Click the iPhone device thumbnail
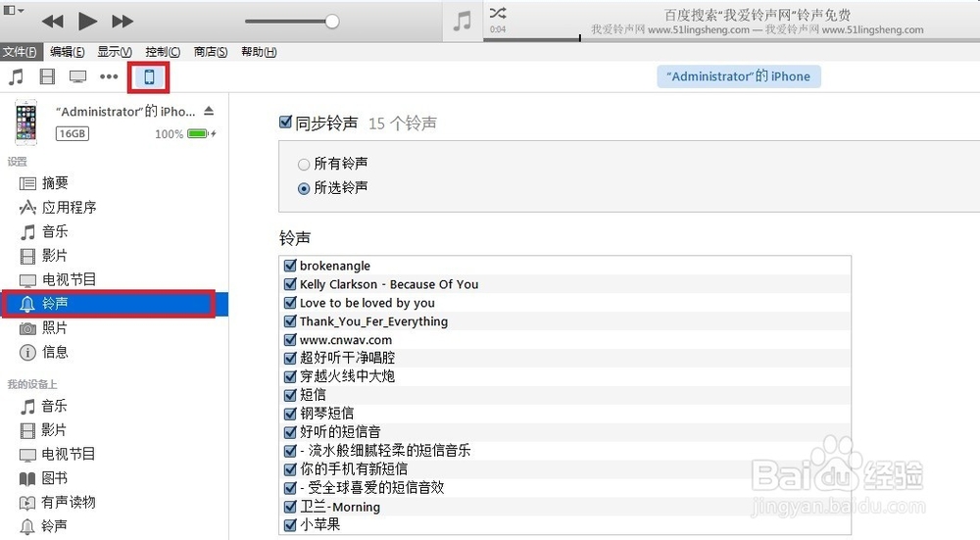This screenshot has height=540, width=980. 25,123
